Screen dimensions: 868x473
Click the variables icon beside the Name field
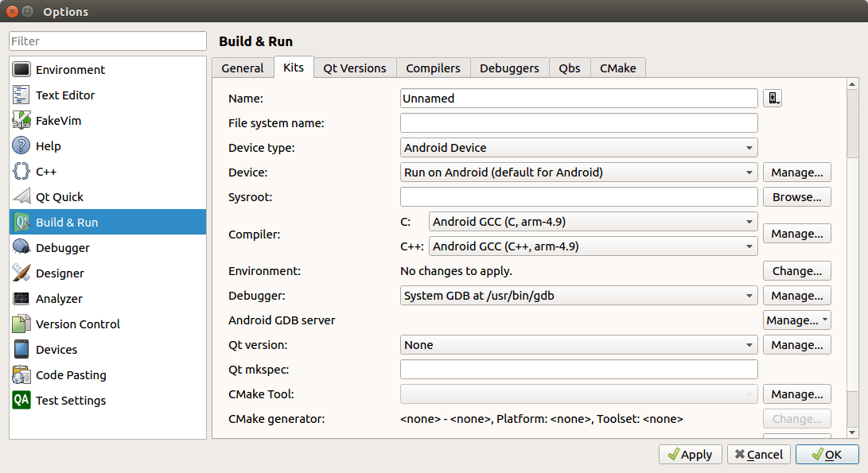click(773, 98)
